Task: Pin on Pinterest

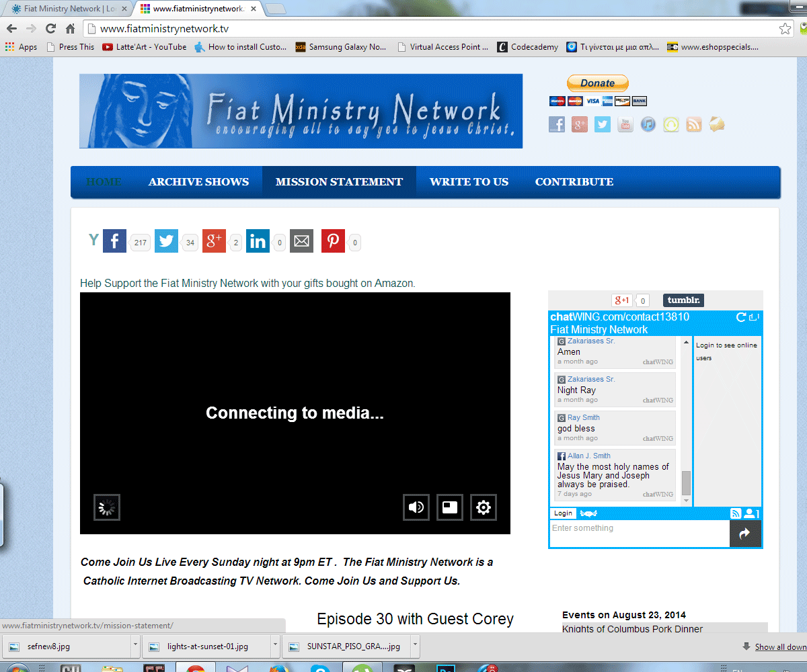Action: pos(333,241)
